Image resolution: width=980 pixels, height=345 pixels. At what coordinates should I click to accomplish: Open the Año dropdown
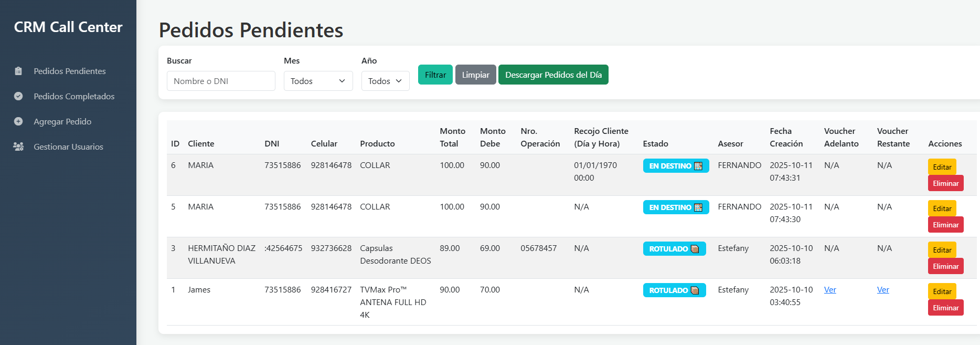pos(385,81)
